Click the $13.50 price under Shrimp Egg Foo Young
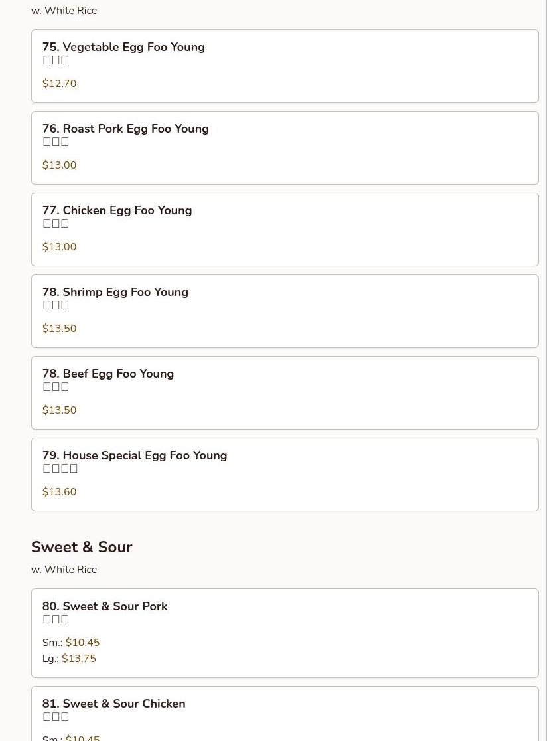Viewport: 560px width, 741px height. pos(59,329)
